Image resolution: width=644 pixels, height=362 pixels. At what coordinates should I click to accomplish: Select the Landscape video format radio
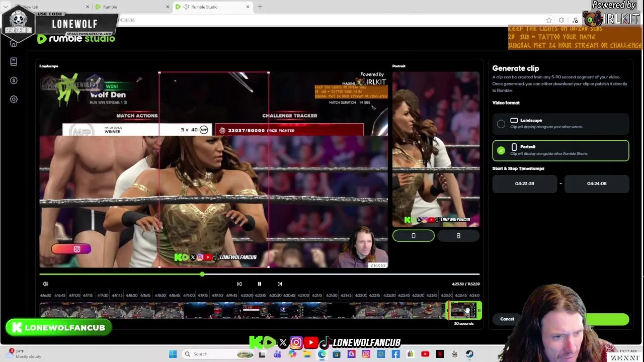pos(501,124)
